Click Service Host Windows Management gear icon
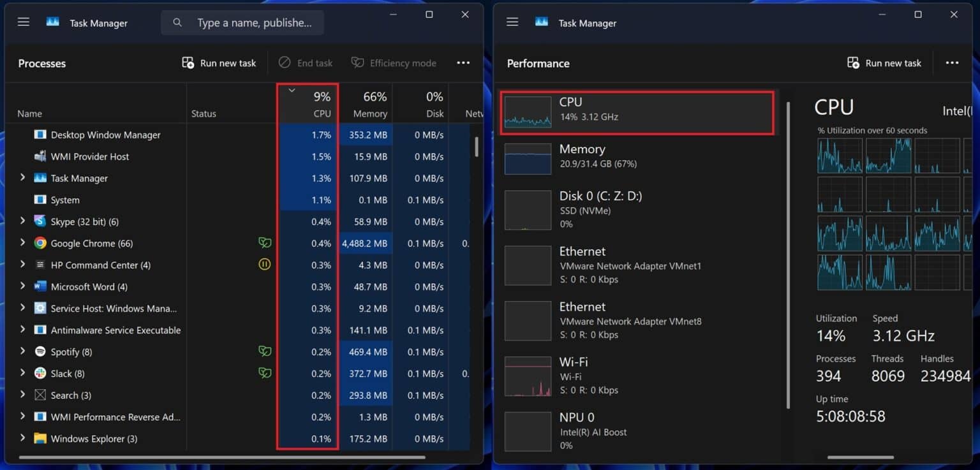Viewport: 980px width, 470px height. point(40,308)
